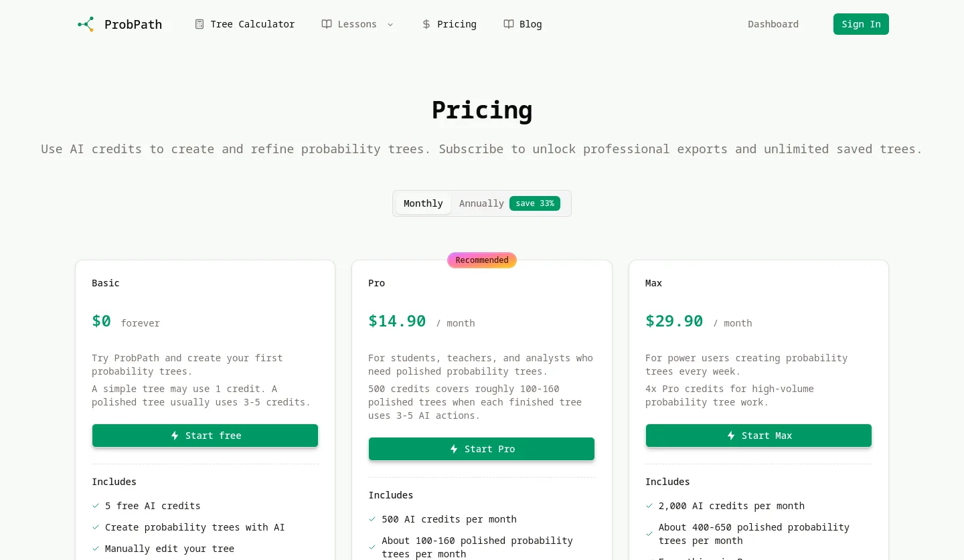
Task: Click the book icon beside Blog
Action: [x=509, y=24]
